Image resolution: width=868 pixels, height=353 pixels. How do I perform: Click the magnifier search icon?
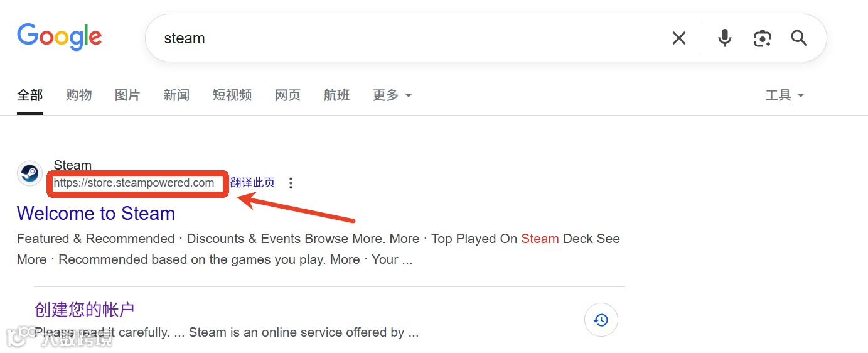[x=799, y=38]
